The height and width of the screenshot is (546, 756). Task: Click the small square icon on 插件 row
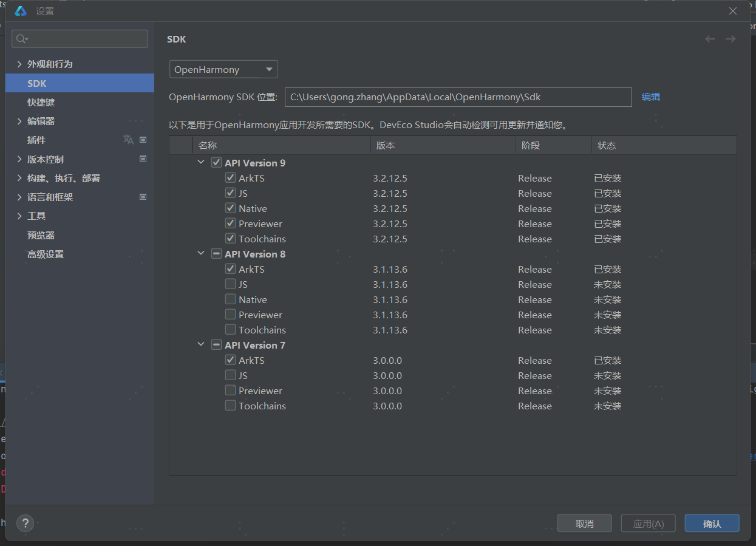click(143, 140)
